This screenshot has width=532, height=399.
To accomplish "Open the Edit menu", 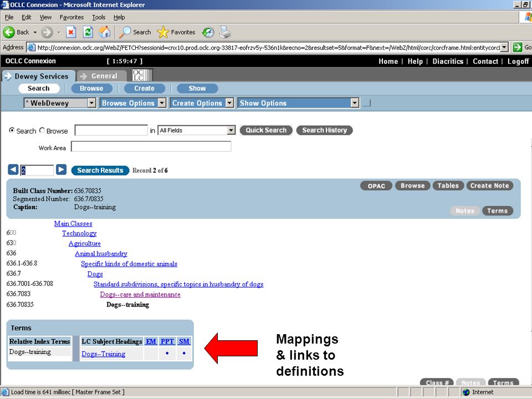I will coord(26,17).
